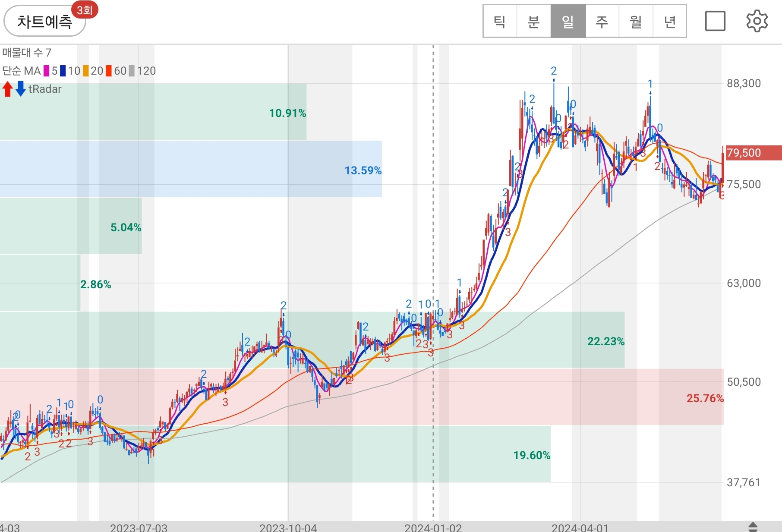Click the 10.91% volume profile label

pyautogui.click(x=287, y=113)
